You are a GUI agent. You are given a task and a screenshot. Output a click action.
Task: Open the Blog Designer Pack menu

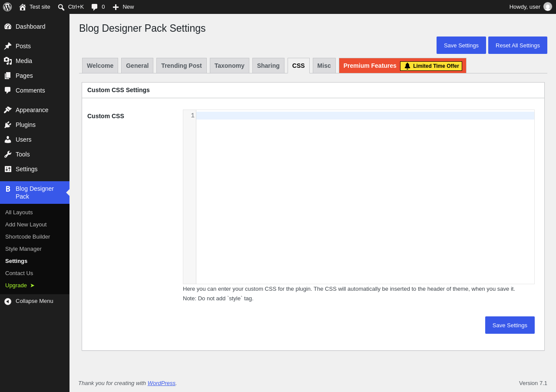click(35, 193)
